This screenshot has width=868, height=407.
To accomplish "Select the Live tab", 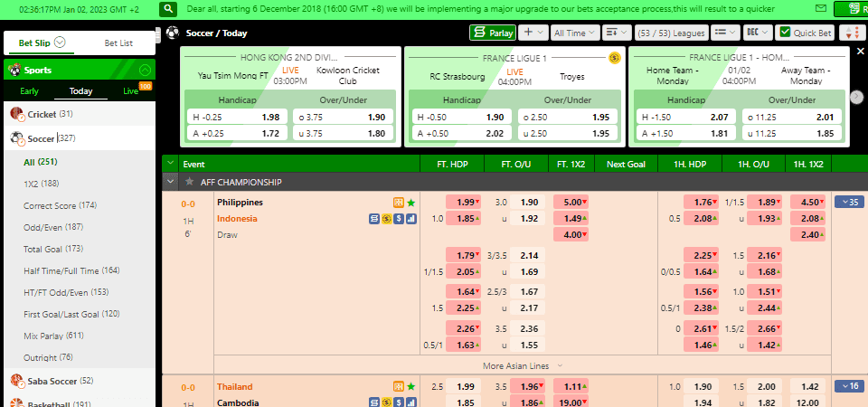I will click(130, 91).
